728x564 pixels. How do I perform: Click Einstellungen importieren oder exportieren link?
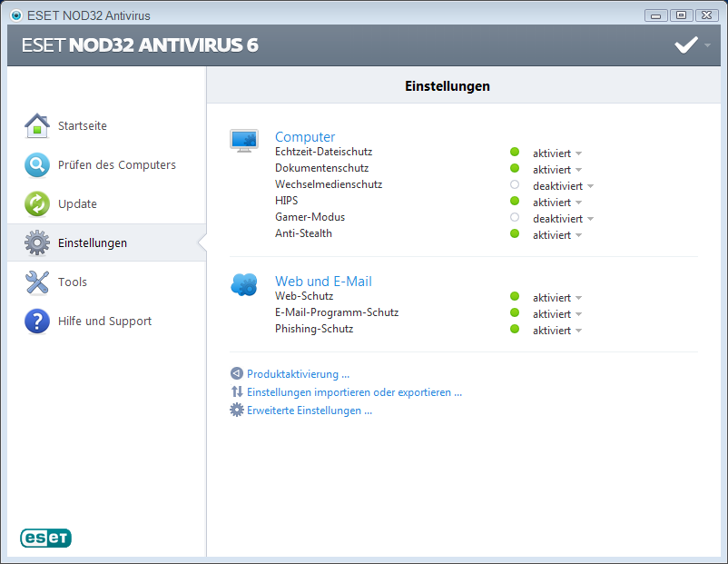(x=354, y=392)
